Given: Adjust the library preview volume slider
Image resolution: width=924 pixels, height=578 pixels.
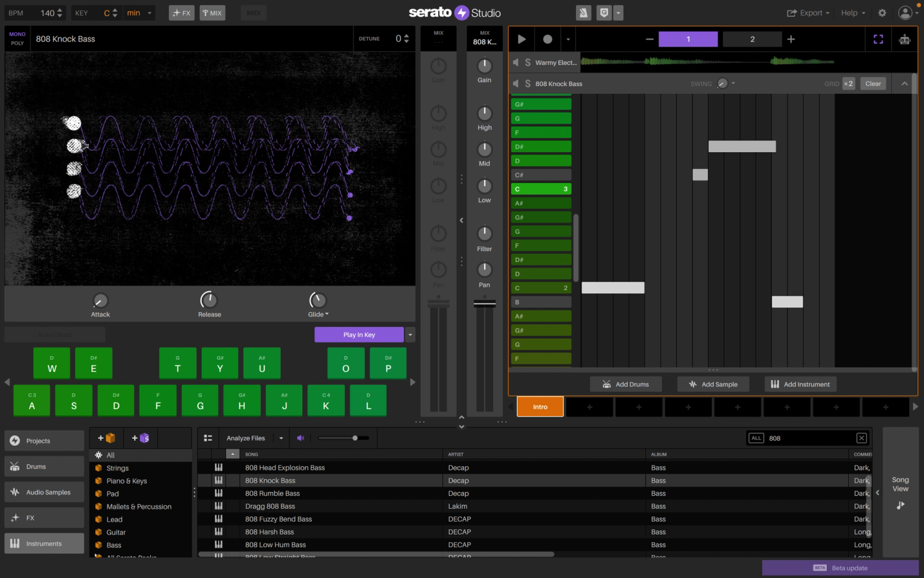Looking at the screenshot, I should (x=355, y=438).
